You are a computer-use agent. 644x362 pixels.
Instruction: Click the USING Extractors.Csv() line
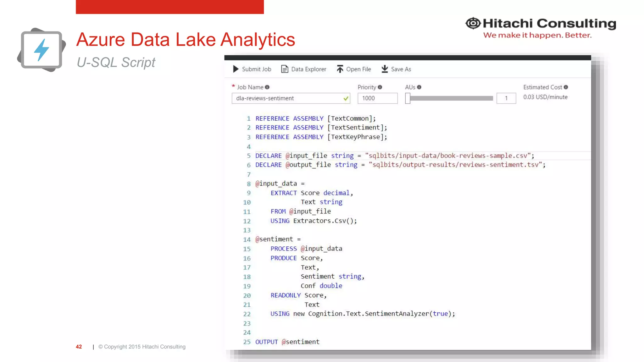click(314, 221)
